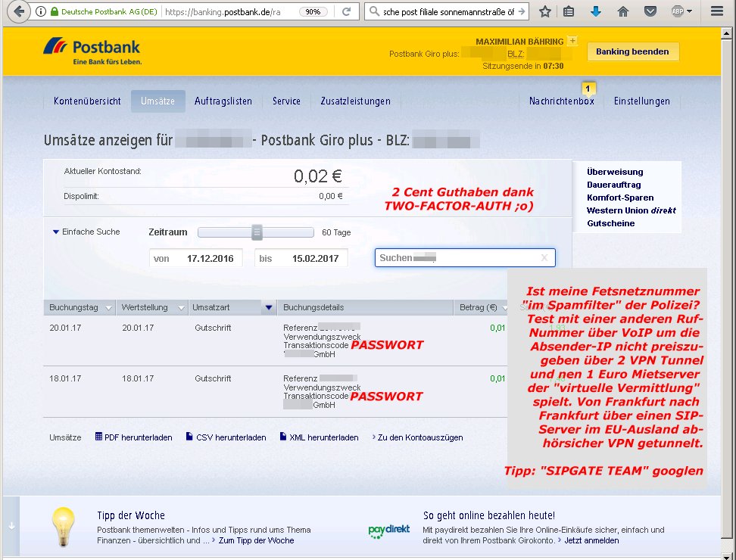
Task: Open Buchungstag column sort dropdown
Action: pos(108,308)
